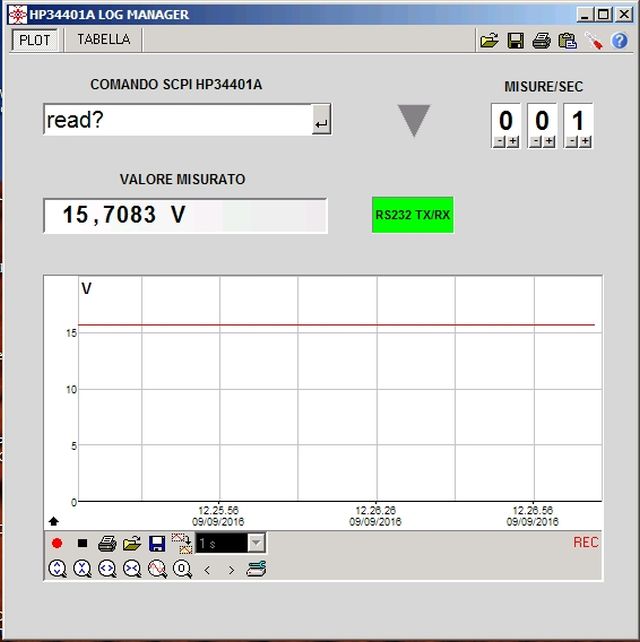Open file using top toolbar folder icon

click(489, 41)
